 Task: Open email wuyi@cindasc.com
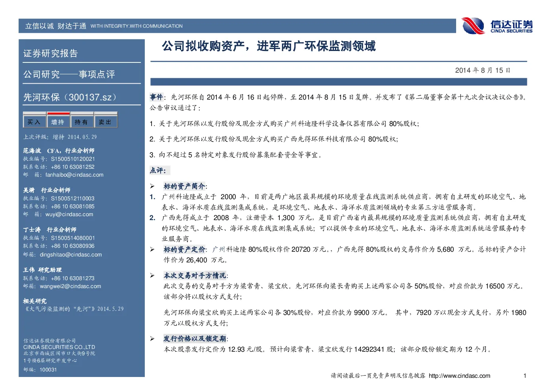click(x=69, y=214)
